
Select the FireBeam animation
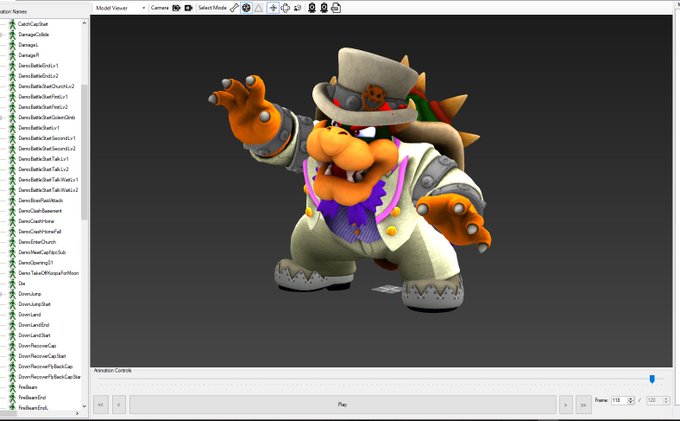click(x=28, y=387)
